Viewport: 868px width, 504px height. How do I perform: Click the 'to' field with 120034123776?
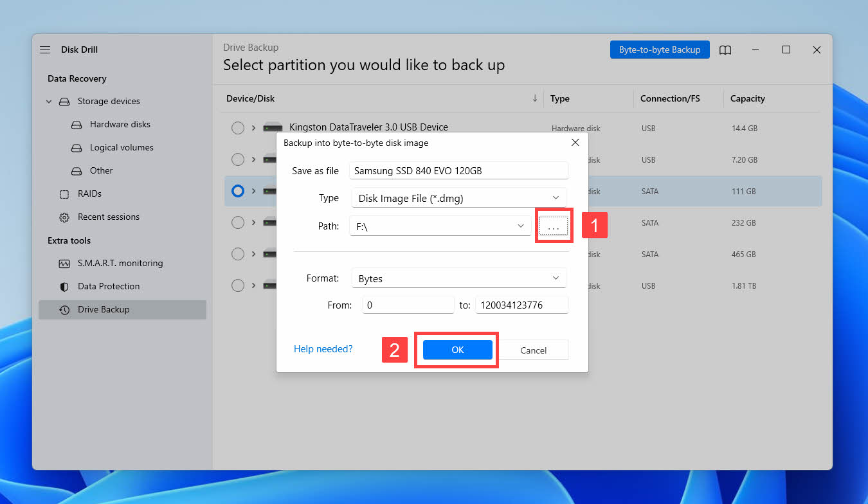coord(522,305)
